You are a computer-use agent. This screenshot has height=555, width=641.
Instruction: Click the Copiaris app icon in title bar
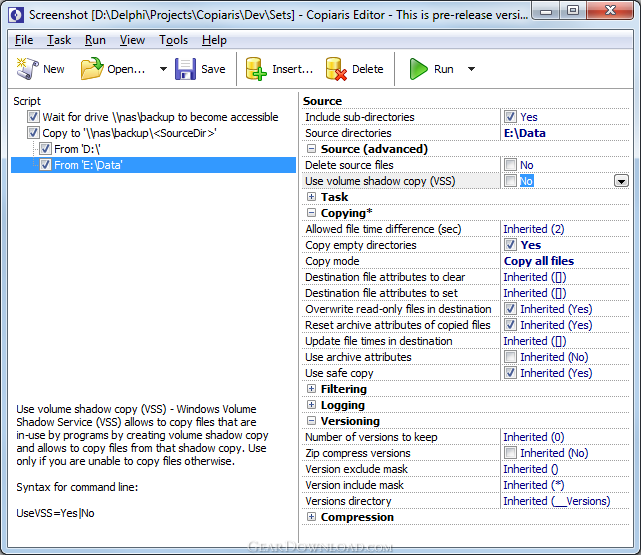pyautogui.click(x=16, y=15)
